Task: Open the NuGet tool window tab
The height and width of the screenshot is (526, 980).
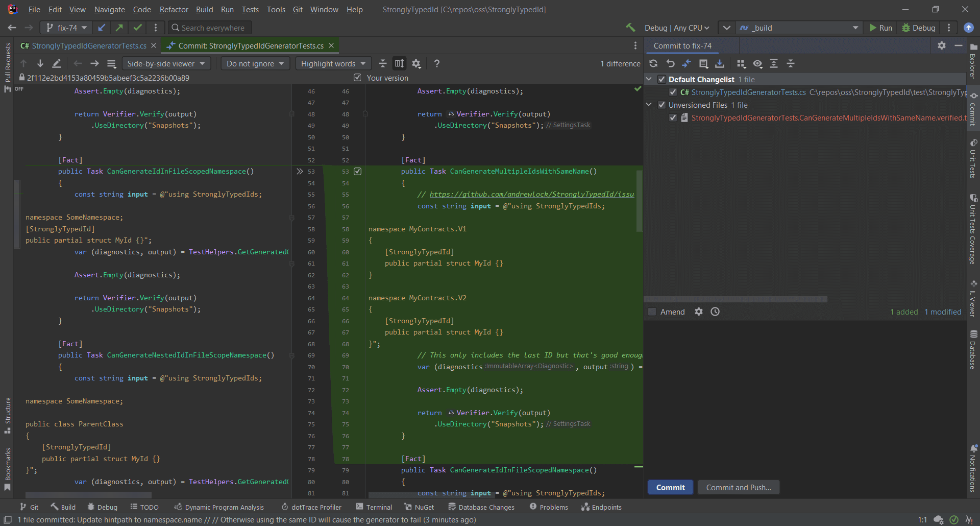Action: 419,507
